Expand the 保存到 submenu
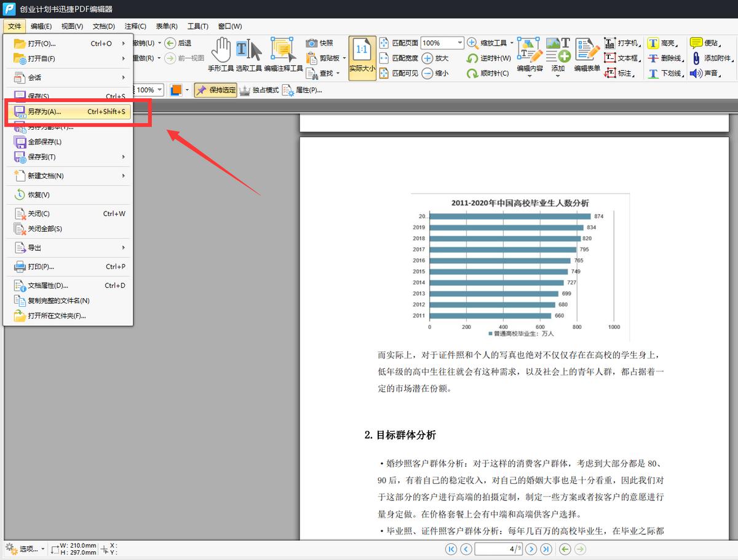This screenshot has width=738, height=560. 40,156
